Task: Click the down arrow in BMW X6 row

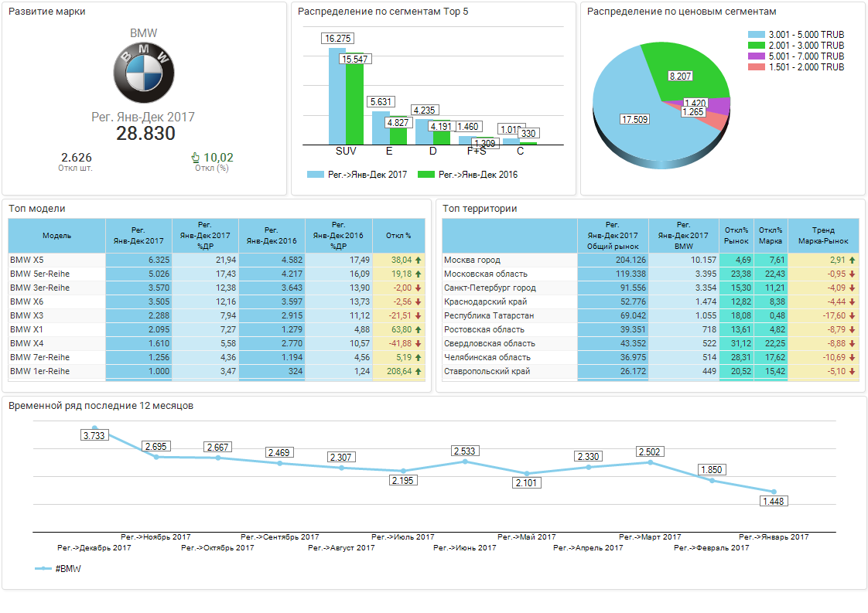Action: [x=419, y=301]
